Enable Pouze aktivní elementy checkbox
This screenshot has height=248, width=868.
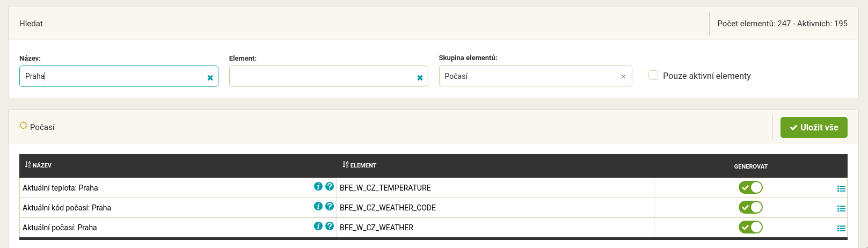653,76
